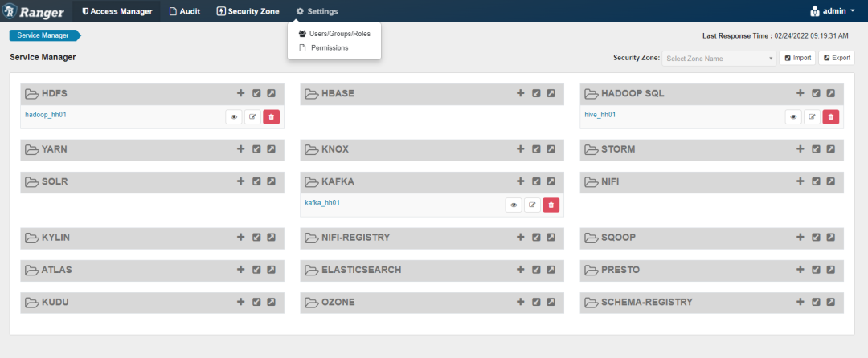Open the Select Zone Name dropdown
Image resolution: width=868 pixels, height=358 pixels.
[x=719, y=59]
